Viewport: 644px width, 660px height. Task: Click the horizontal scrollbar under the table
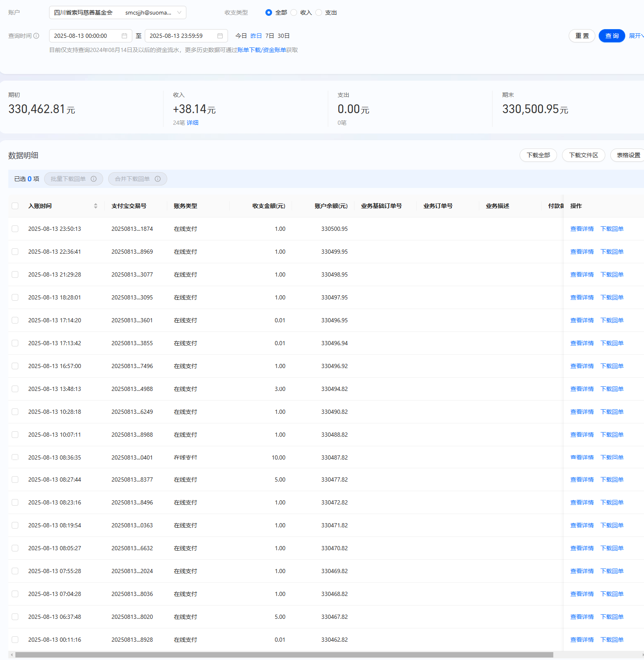pyautogui.click(x=284, y=655)
